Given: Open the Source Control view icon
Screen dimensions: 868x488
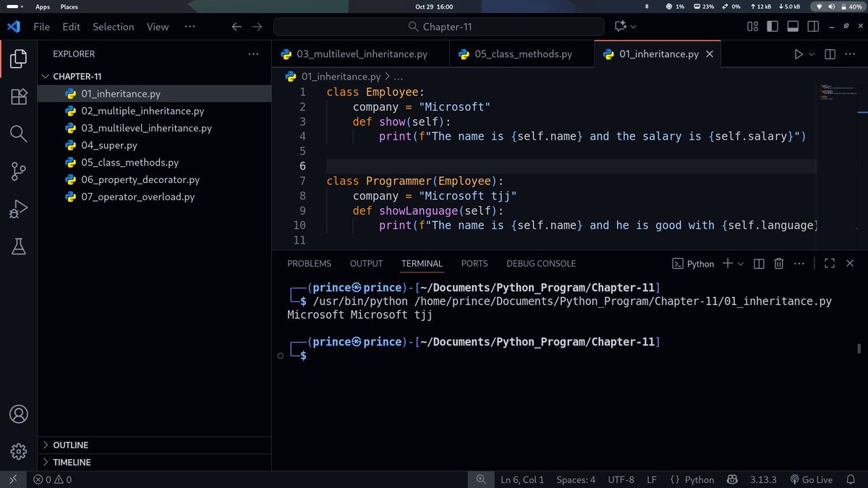Looking at the screenshot, I should [19, 171].
